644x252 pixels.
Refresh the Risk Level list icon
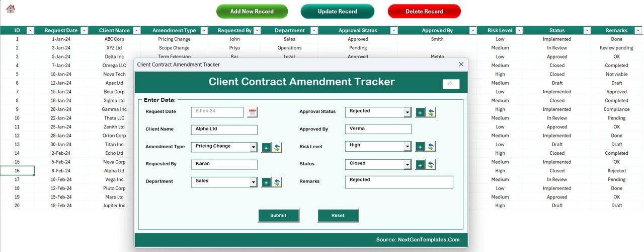431,147
